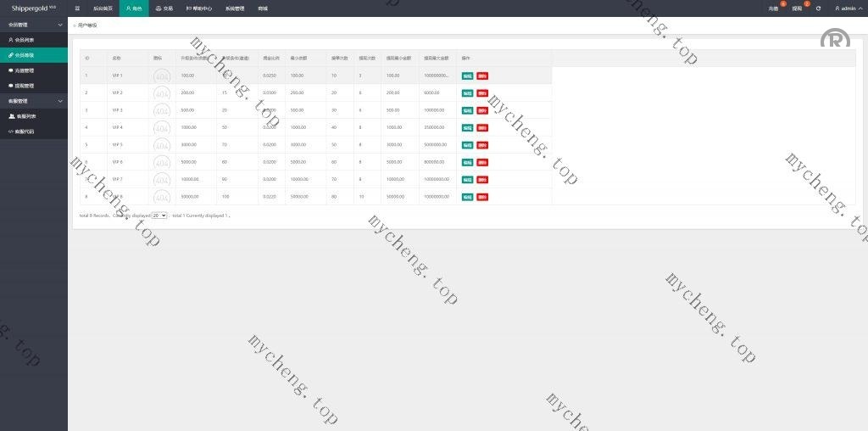Screen dimensions: 868x431
Task: Open the 充值 notification badge in header
Action: (773, 8)
